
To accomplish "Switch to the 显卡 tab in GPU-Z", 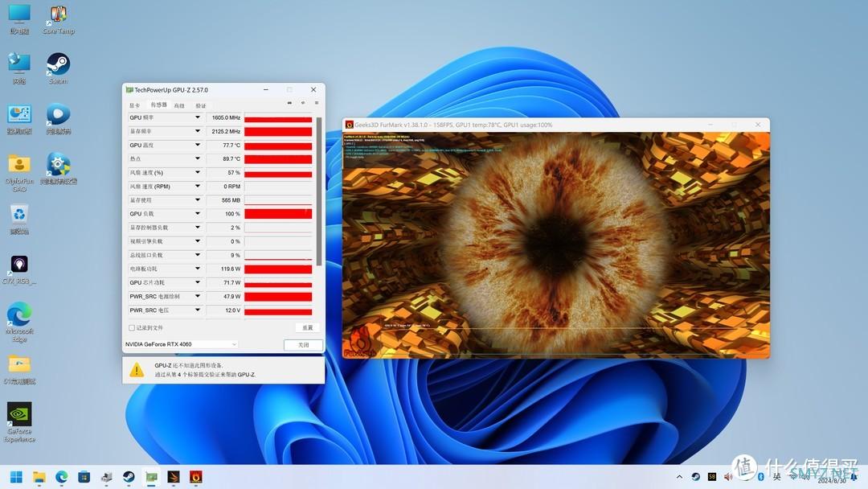I will [x=134, y=105].
